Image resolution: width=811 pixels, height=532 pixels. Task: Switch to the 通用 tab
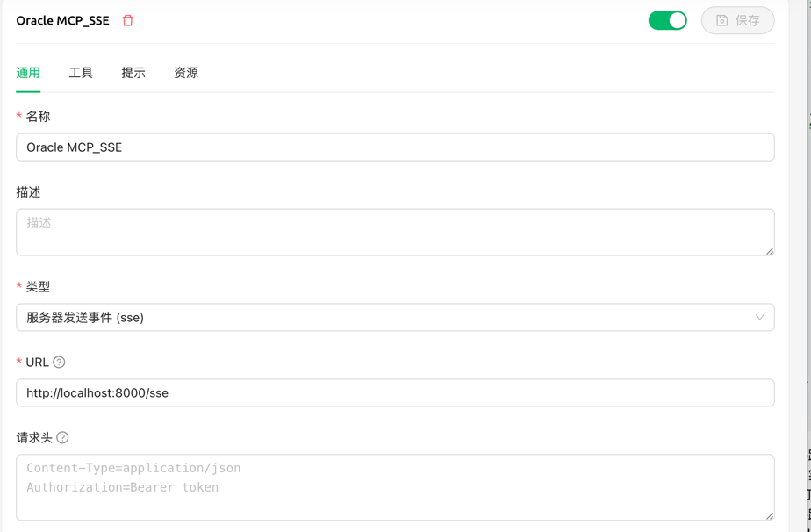pos(28,73)
